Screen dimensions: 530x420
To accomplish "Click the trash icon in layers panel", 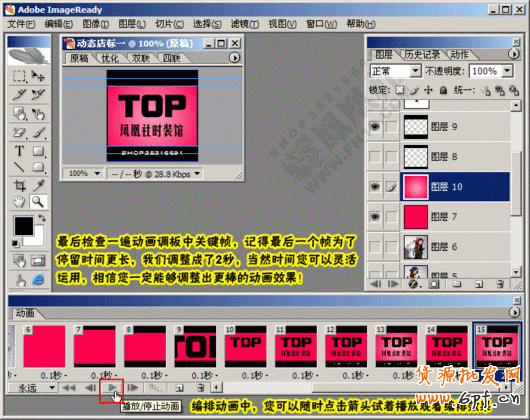I will [501, 284].
